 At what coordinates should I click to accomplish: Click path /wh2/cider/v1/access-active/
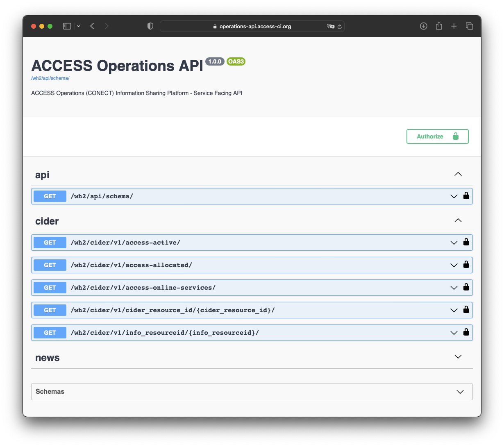point(125,243)
